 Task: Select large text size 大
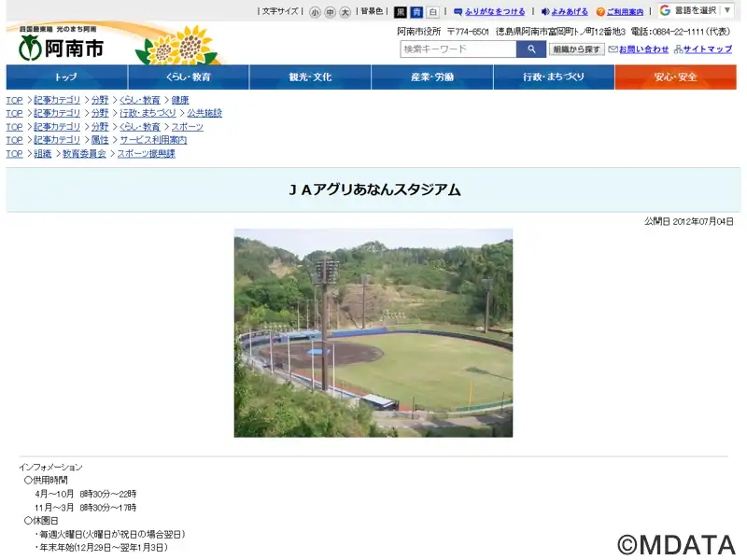point(345,12)
